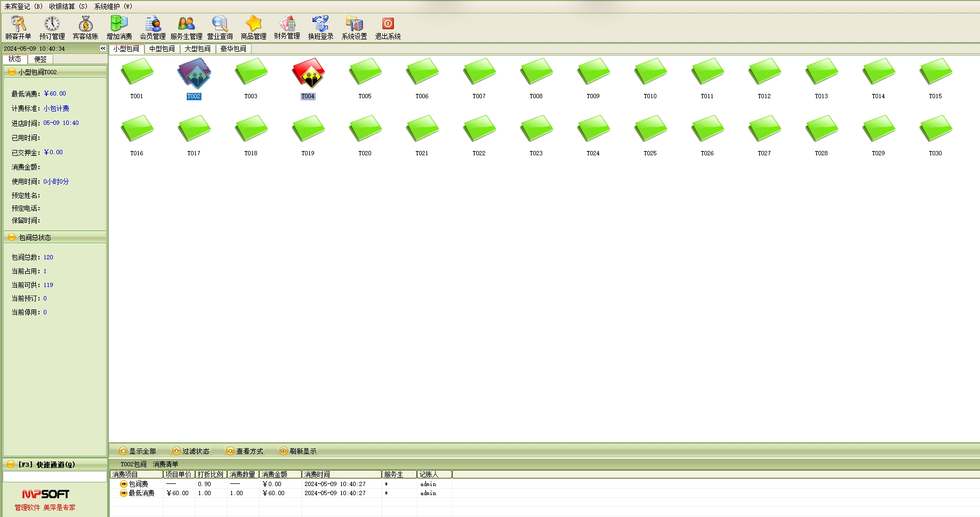Click the 刷新显示 refresh display button

[298, 451]
